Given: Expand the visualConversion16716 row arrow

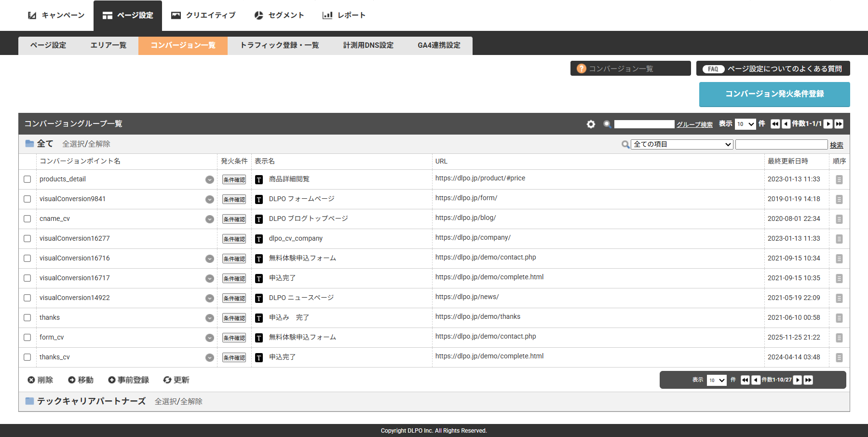Looking at the screenshot, I should pyautogui.click(x=210, y=259).
